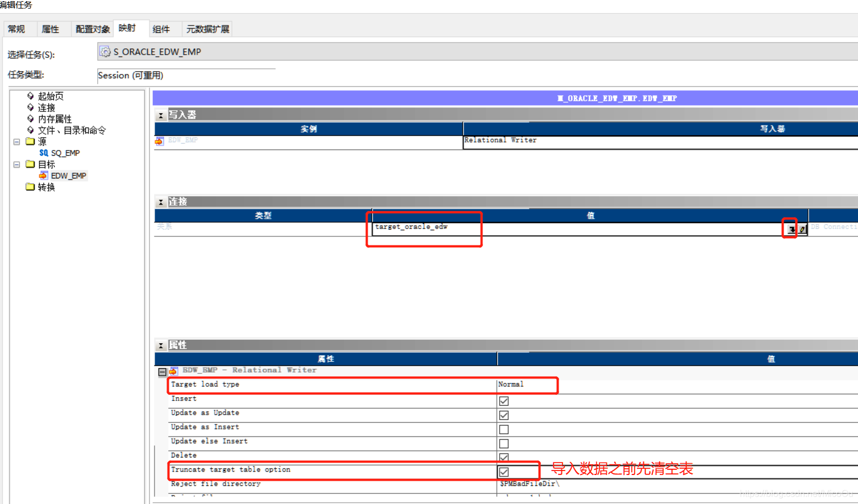Open connection browser with the down-arrow button

click(x=791, y=229)
